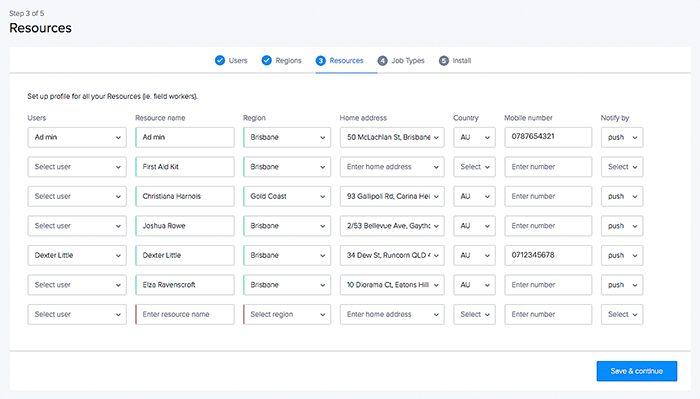Screen dimensions: 700x399
Task: Click home address field in empty last row
Action: (x=392, y=314)
